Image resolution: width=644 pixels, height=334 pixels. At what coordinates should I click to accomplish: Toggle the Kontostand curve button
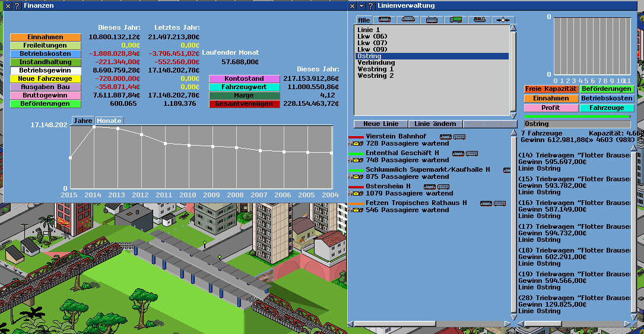point(244,79)
